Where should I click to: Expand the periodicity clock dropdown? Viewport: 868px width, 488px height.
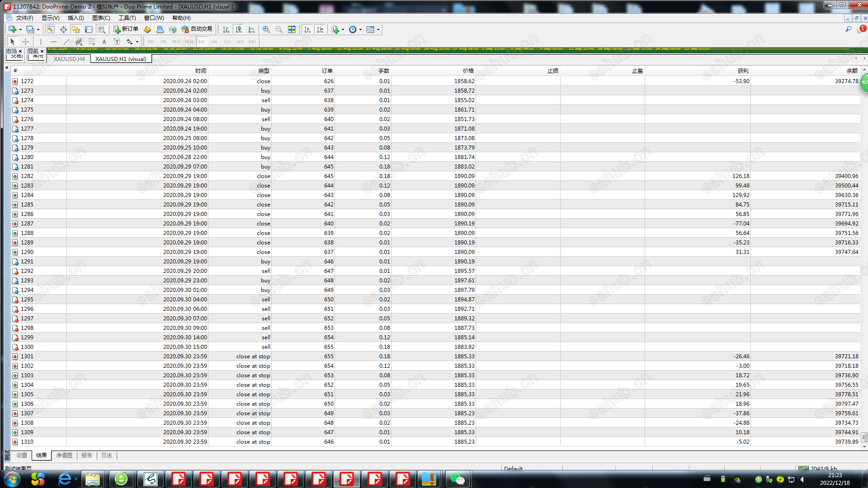point(360,30)
